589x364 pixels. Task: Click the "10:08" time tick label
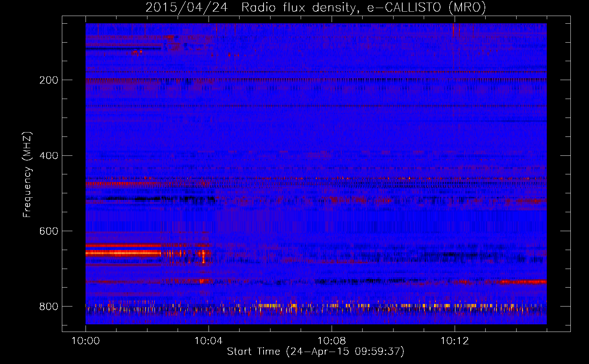pos(332,341)
